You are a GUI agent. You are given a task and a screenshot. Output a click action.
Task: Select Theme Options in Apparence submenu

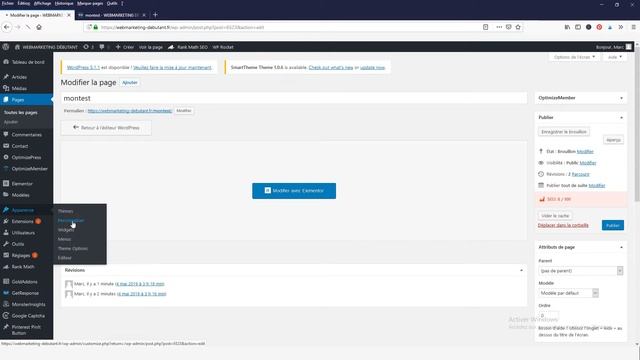[x=73, y=249]
